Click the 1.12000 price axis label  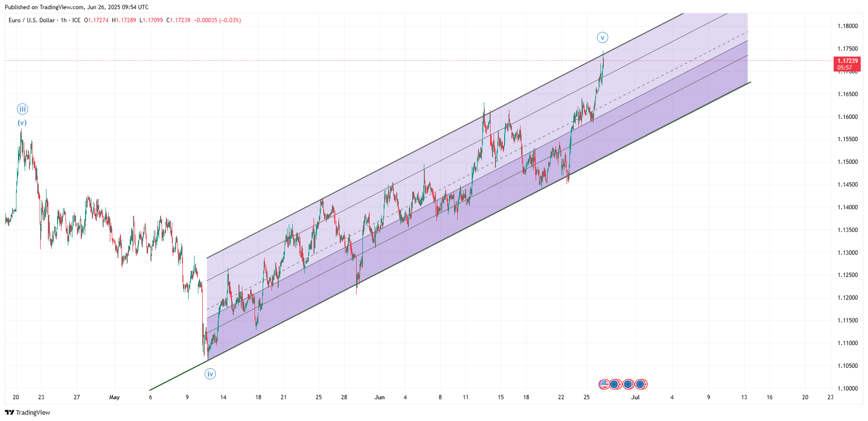(x=848, y=298)
